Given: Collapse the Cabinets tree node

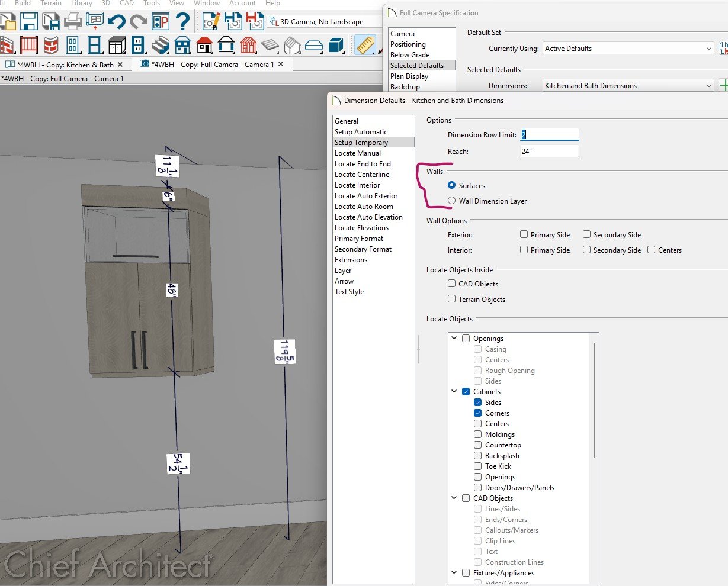Looking at the screenshot, I should click(454, 392).
